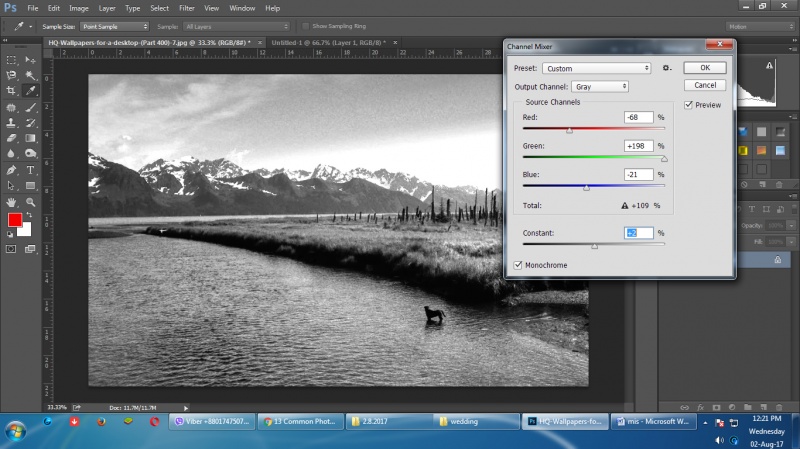Click the preset options gear icon

[x=667, y=68]
